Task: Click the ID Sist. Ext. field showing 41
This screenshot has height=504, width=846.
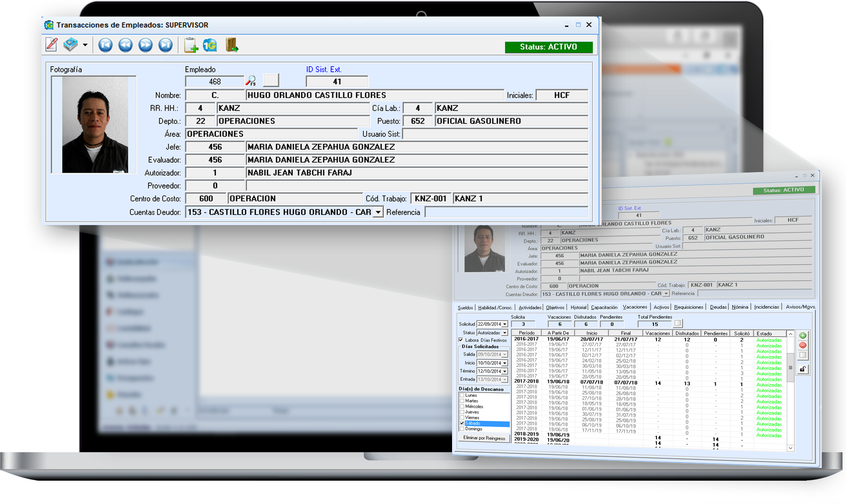Action: click(337, 81)
